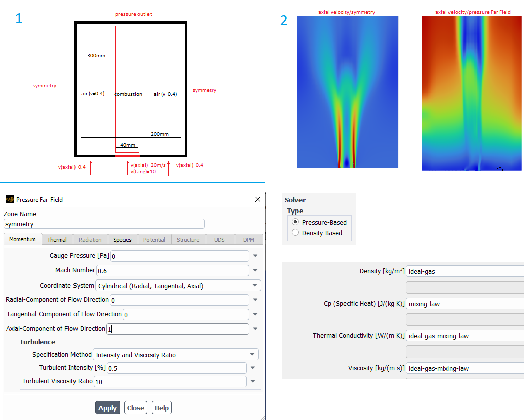Click the Turbulent Viscosity Ratio input field
The width and height of the screenshot is (524, 420).
(x=170, y=382)
